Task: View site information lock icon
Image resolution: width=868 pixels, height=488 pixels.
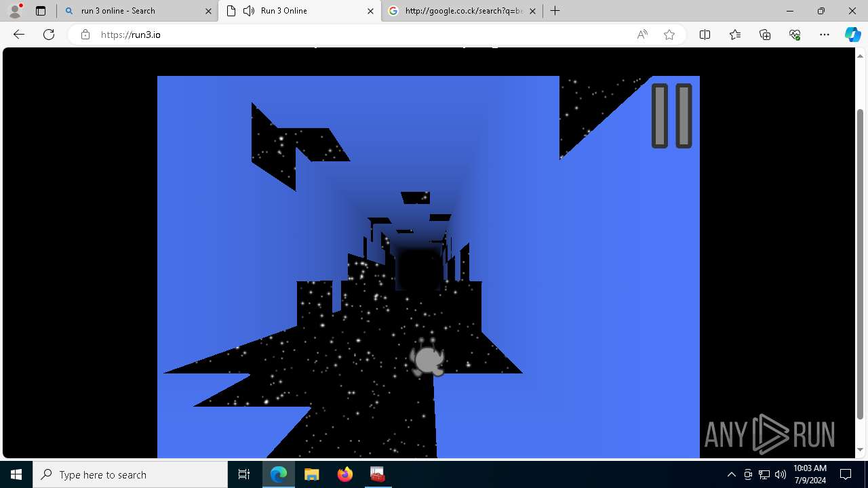Action: point(85,35)
